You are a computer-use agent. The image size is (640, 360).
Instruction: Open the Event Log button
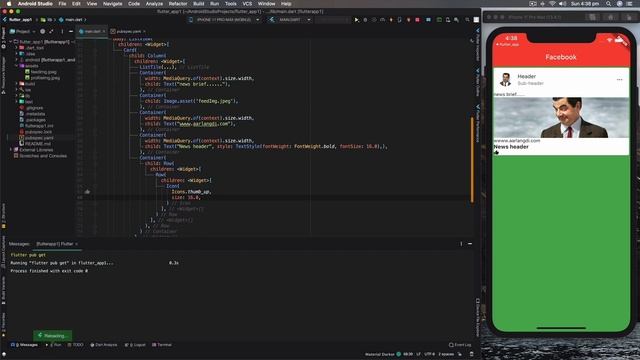tap(460, 345)
